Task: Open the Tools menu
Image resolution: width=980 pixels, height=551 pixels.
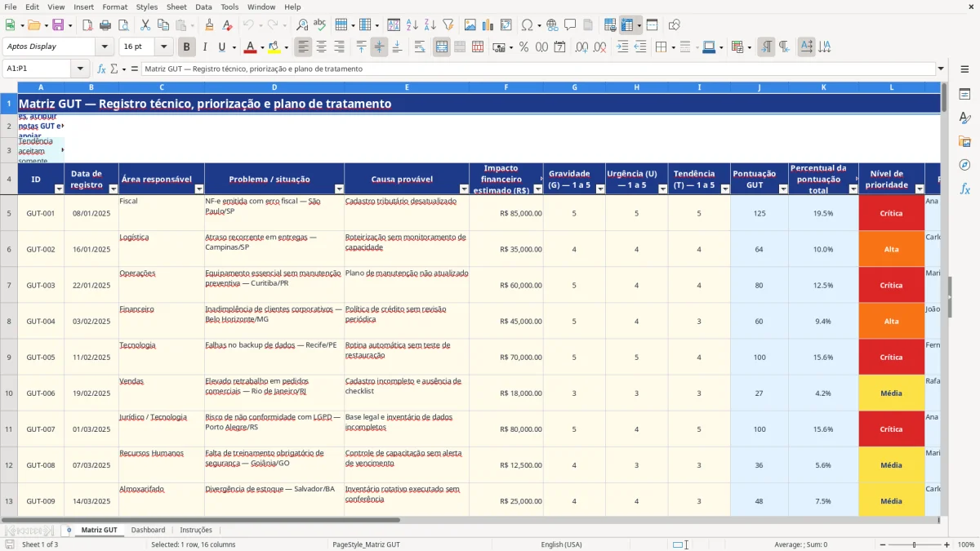Action: click(x=229, y=7)
